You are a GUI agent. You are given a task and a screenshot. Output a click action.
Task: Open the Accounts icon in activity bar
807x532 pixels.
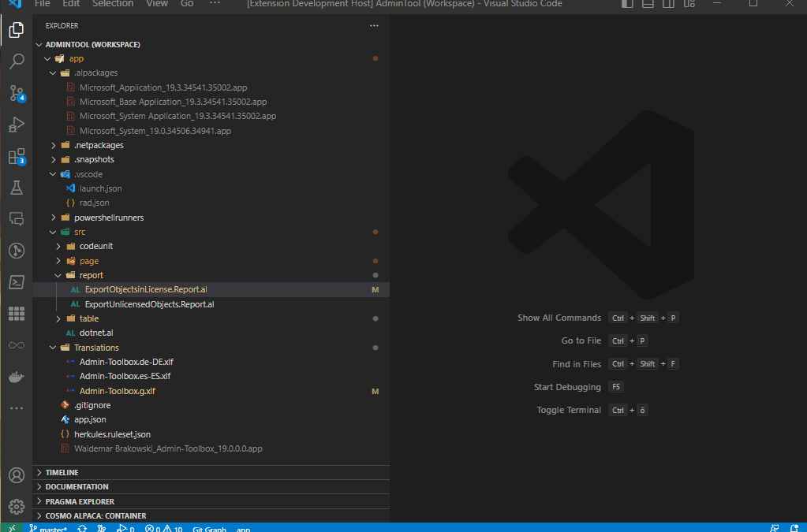click(x=17, y=475)
